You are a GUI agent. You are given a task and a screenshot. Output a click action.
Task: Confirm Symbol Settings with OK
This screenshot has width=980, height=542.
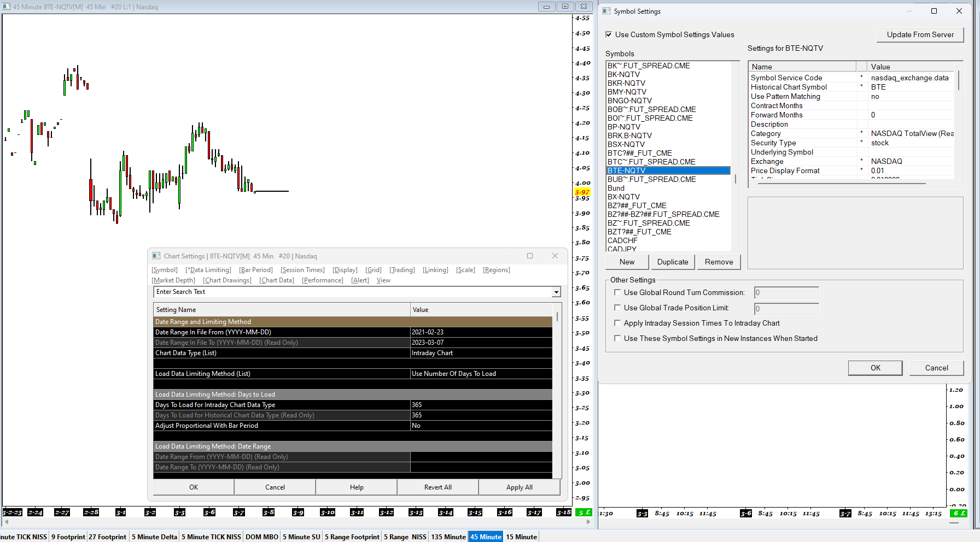coord(876,368)
